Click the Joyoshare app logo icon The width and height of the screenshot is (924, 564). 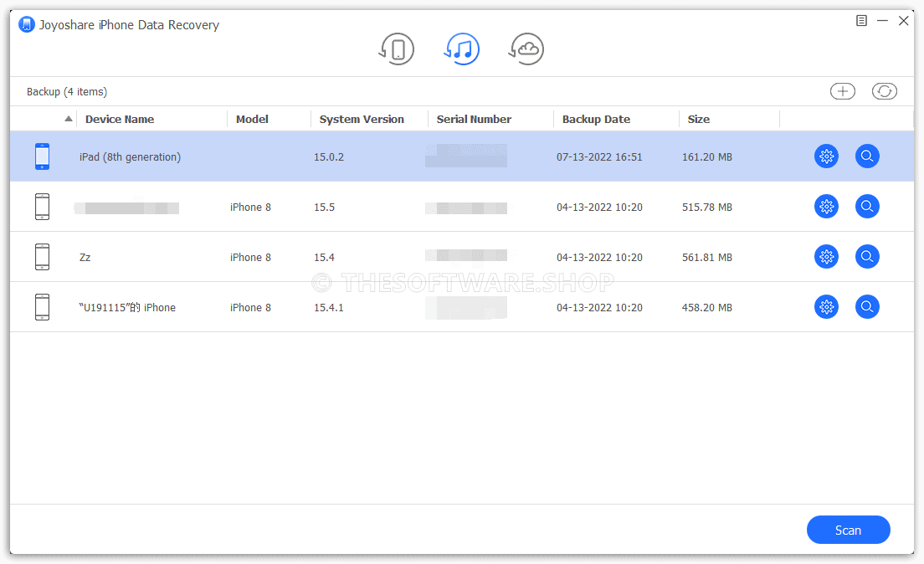pyautogui.click(x=27, y=25)
